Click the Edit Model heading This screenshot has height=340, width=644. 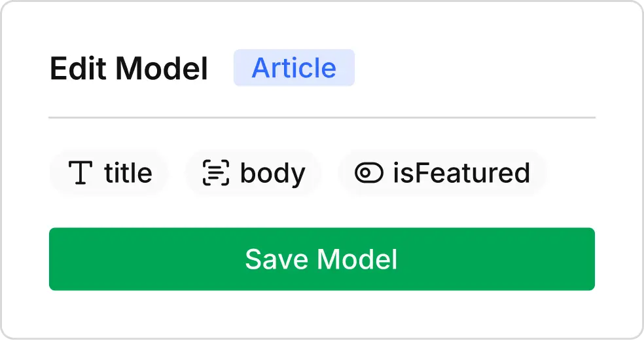[x=129, y=68]
